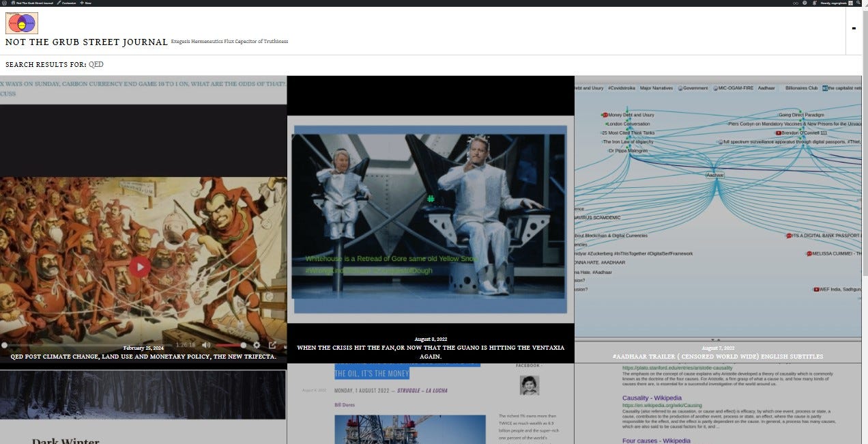Open video settings gear icon

[x=257, y=345]
